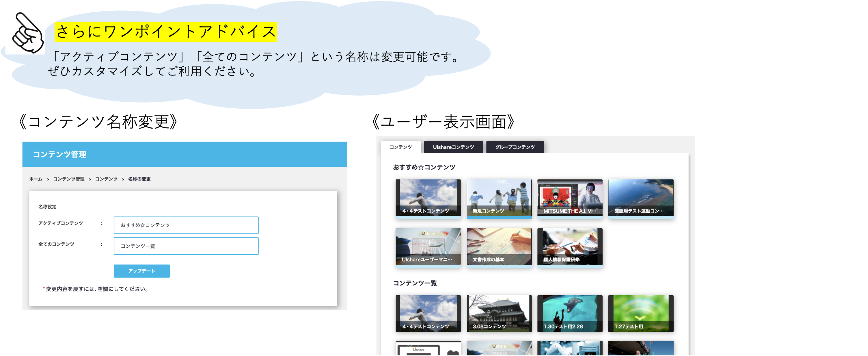Click the 全てのコンテンツ name input field
Image resolution: width=868 pixels, height=356 pixels.
(x=186, y=246)
